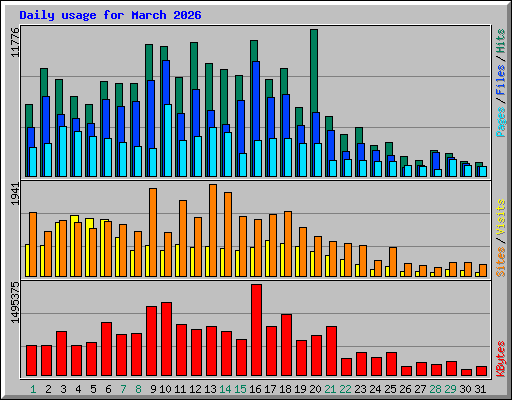The width and height of the screenshot is (512, 400).
Task: Click day label 25 on the x-axis
Action: [x=390, y=389]
